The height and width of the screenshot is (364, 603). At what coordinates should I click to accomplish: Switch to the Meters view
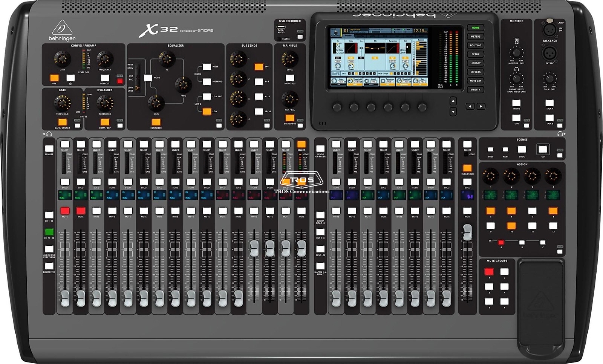click(476, 37)
